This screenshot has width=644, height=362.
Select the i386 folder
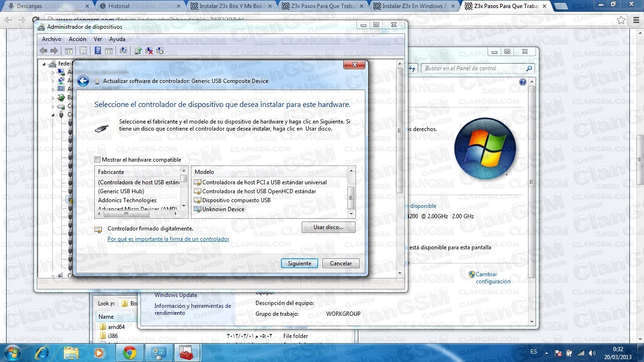click(x=108, y=336)
